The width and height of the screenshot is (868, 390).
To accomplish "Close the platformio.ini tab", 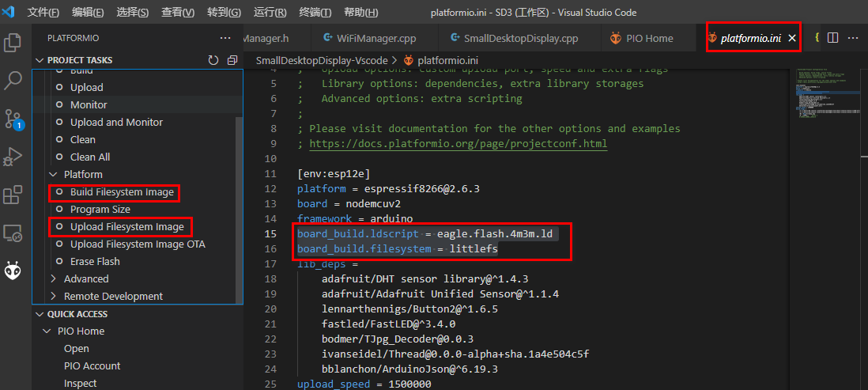I will point(791,38).
